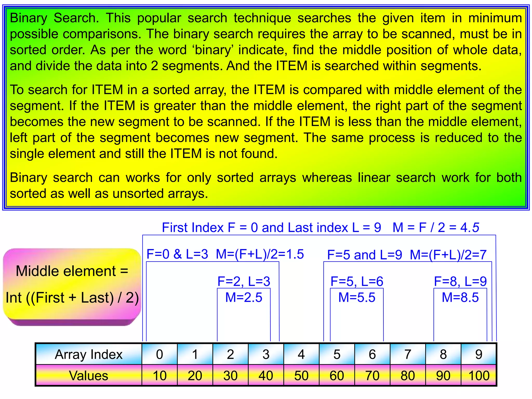Click the line 'single element and still the ITEM'

point(144,154)
